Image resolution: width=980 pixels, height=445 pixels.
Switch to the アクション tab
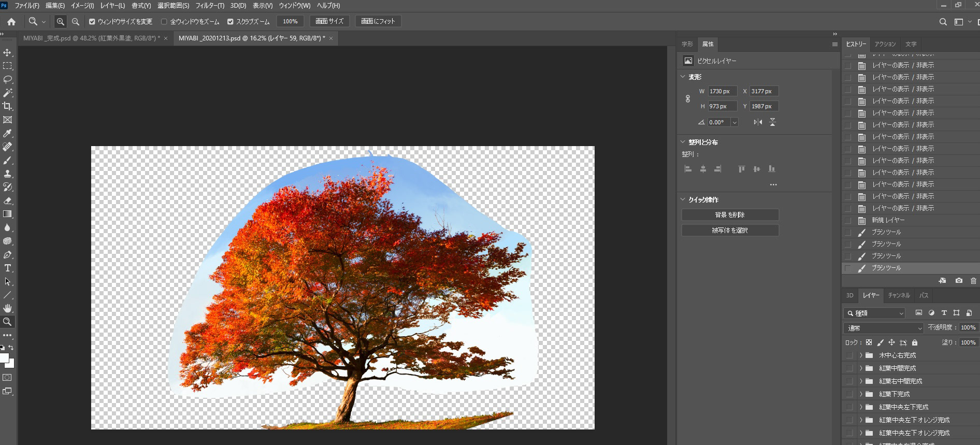885,44
